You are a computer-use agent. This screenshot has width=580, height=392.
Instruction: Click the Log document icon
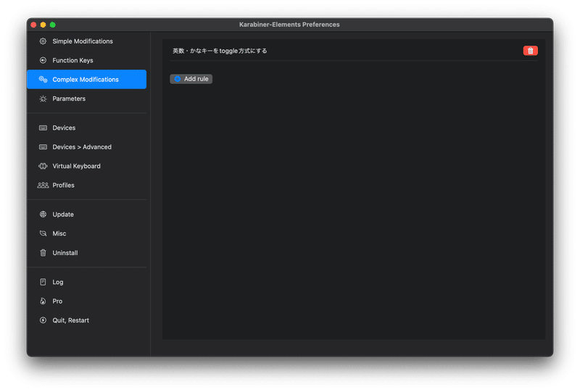43,282
